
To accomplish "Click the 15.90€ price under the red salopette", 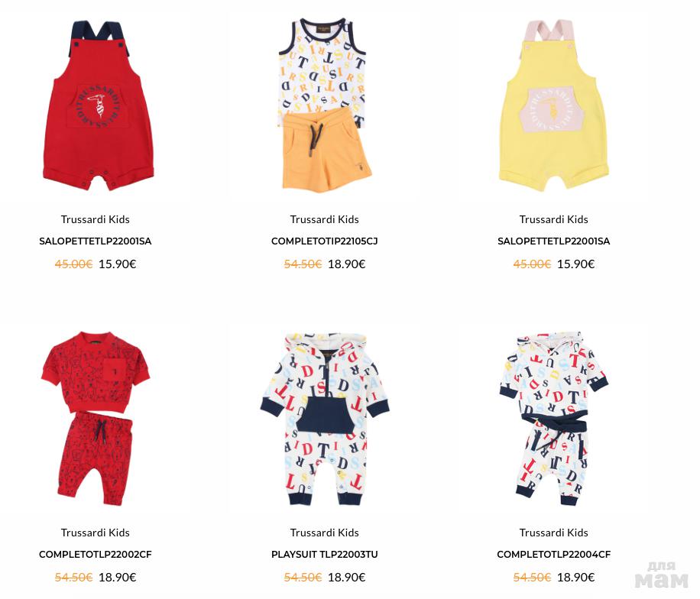I will click(x=118, y=264).
